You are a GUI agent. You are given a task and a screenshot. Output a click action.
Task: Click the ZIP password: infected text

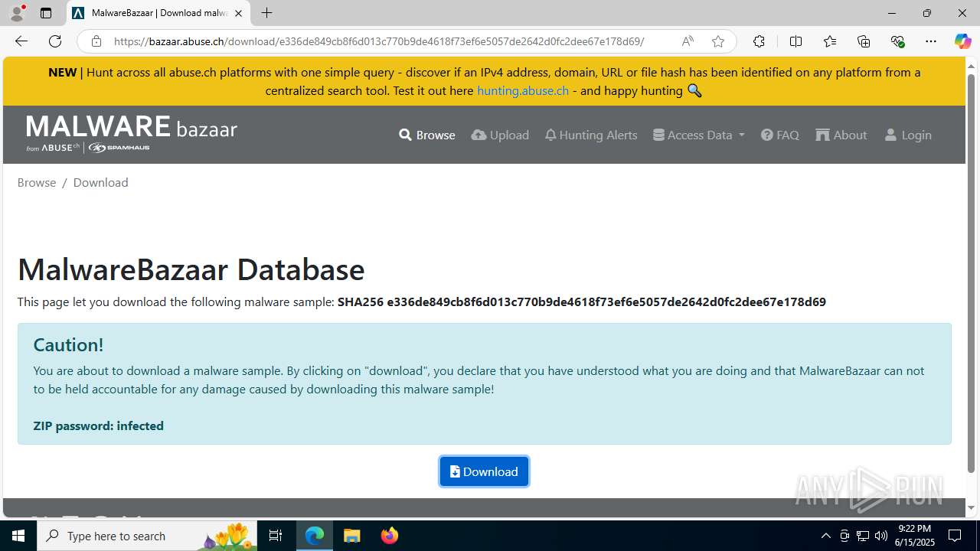point(99,425)
